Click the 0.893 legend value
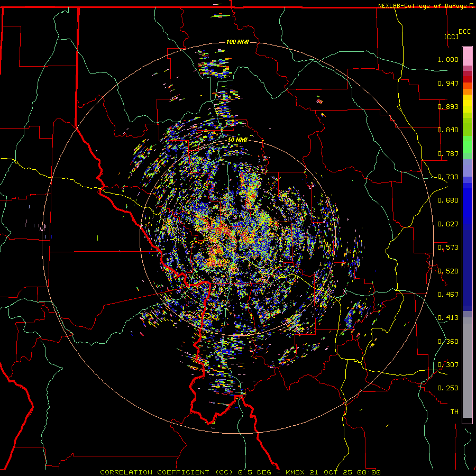Image resolution: width=476 pixels, height=476 pixels. [x=448, y=106]
